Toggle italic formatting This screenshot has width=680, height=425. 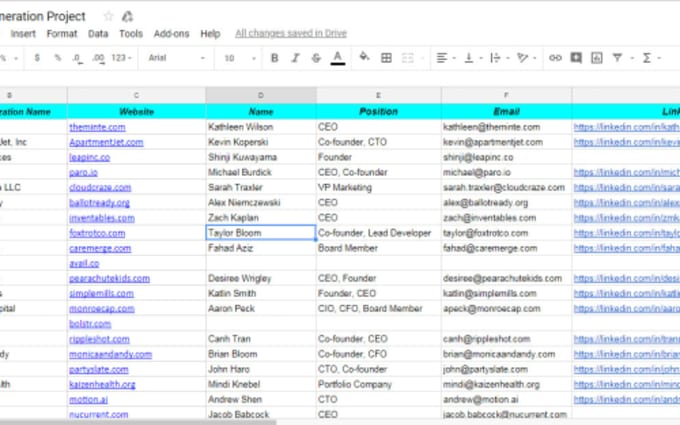tap(295, 58)
